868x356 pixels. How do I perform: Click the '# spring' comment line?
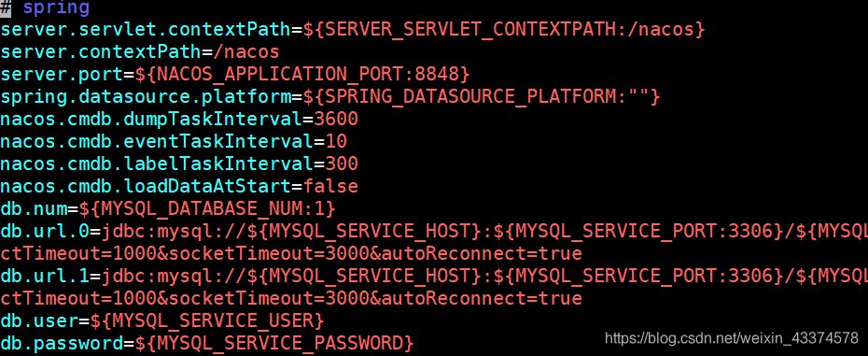pos(45,7)
